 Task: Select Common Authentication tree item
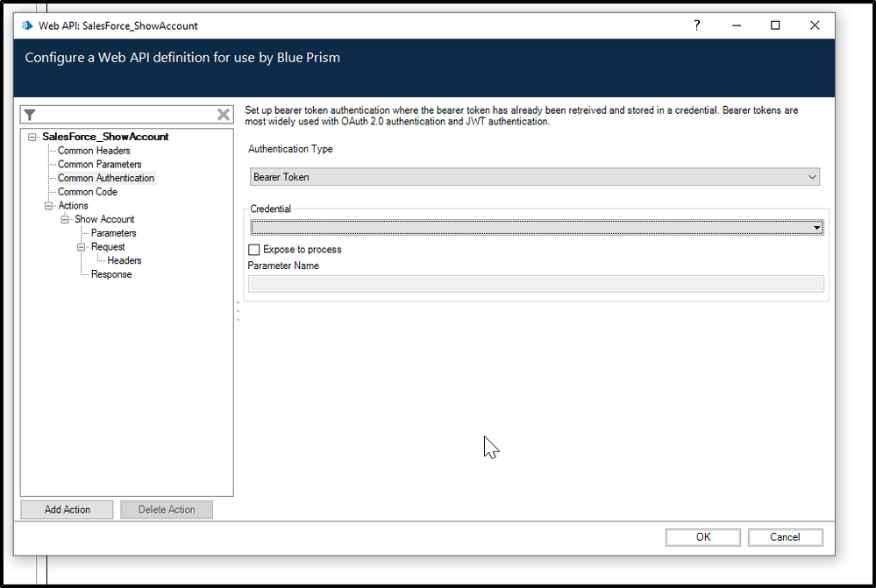point(106,178)
